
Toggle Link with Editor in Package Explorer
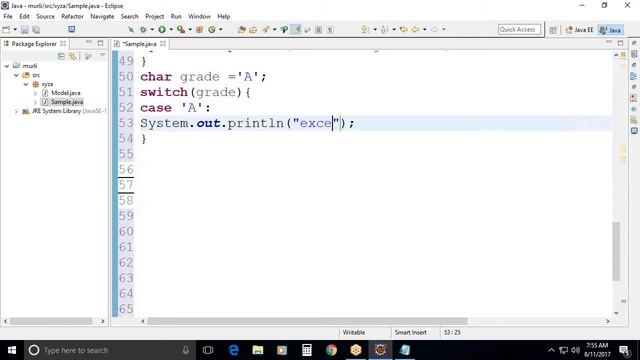coord(73,56)
